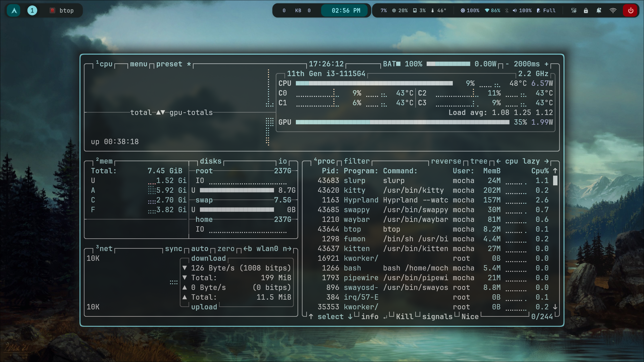Viewport: 644px width, 362px height.
Task: Click Nice in proc footer
Action: (x=470, y=317)
